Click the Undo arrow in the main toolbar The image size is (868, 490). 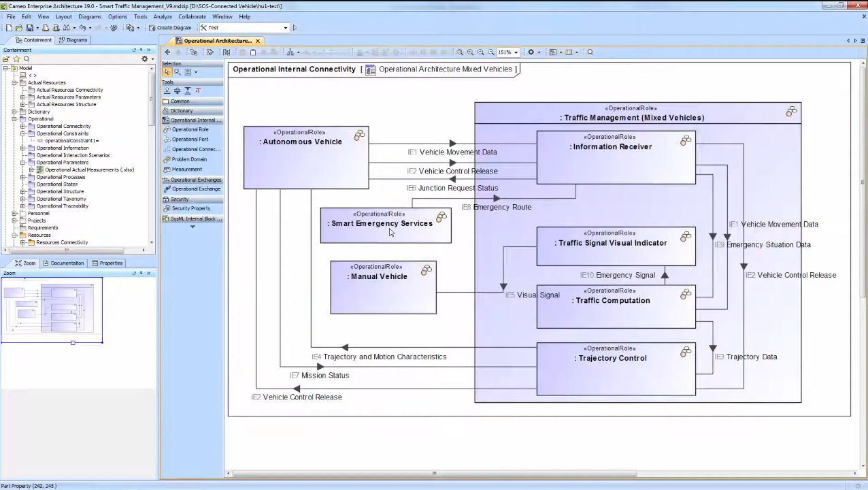pyautogui.click(x=83, y=28)
